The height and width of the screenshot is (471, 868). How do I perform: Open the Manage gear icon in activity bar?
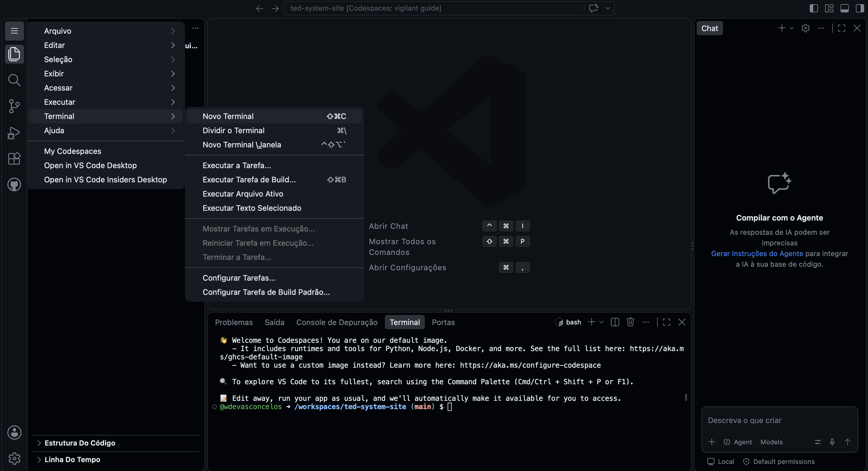pos(14,459)
